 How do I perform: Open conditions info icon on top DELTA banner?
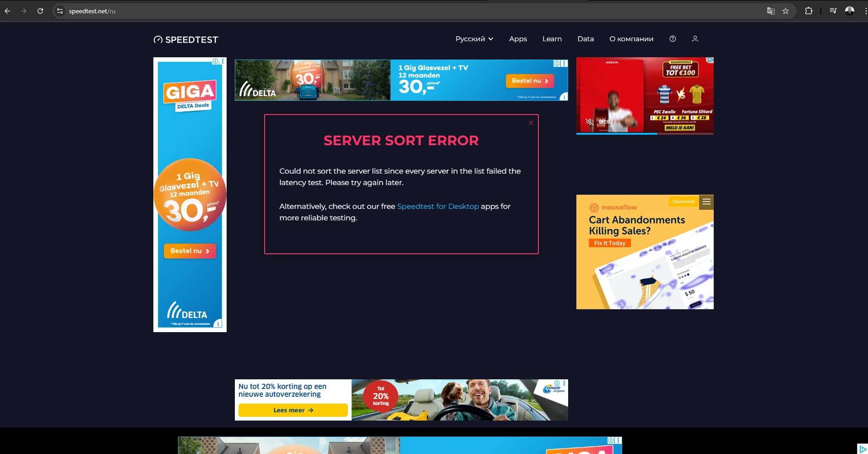tap(564, 97)
